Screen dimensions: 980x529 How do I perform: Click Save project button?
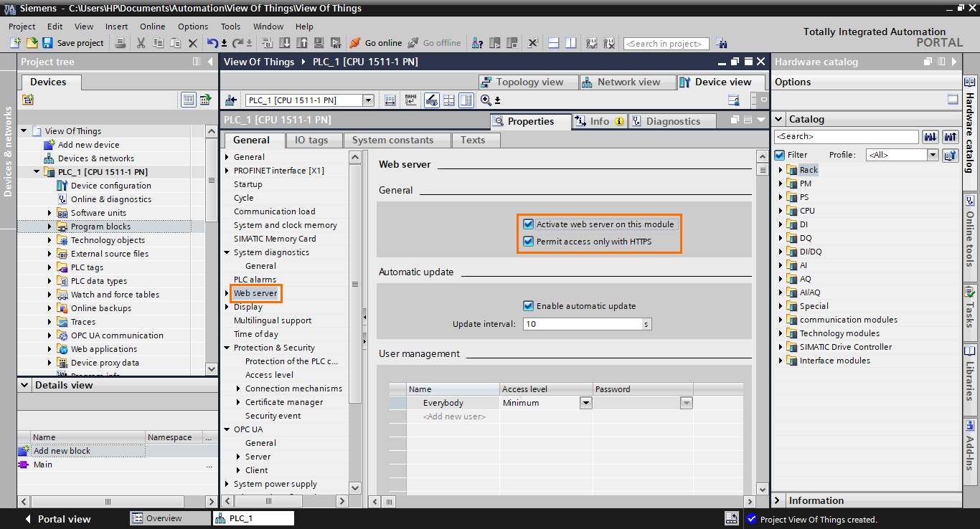coord(73,43)
